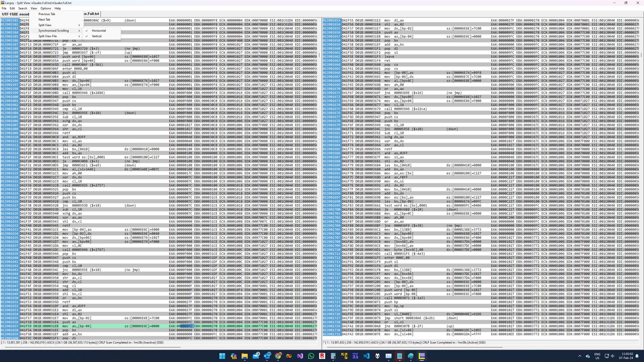
Task: Select highlighted line 013901657 in left pane
Action: click(159, 326)
